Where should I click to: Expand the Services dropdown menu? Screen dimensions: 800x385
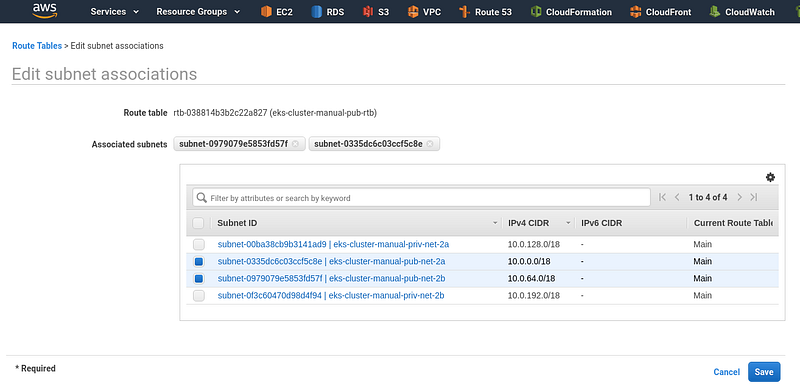[115, 12]
